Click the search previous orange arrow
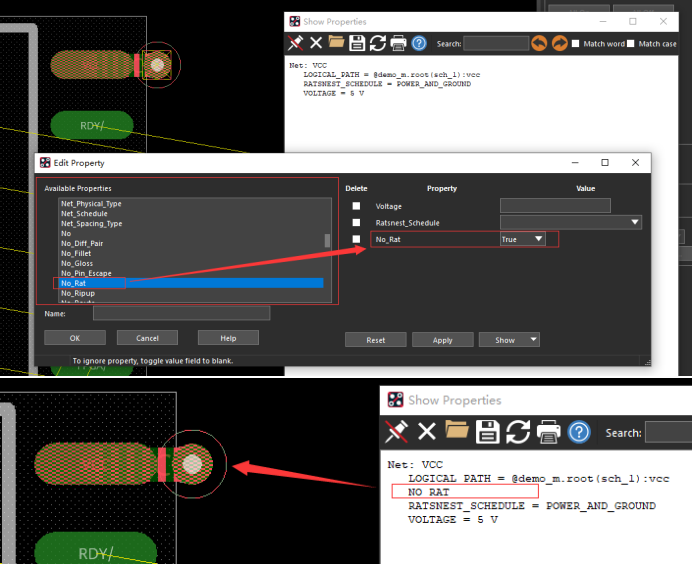 (x=539, y=43)
